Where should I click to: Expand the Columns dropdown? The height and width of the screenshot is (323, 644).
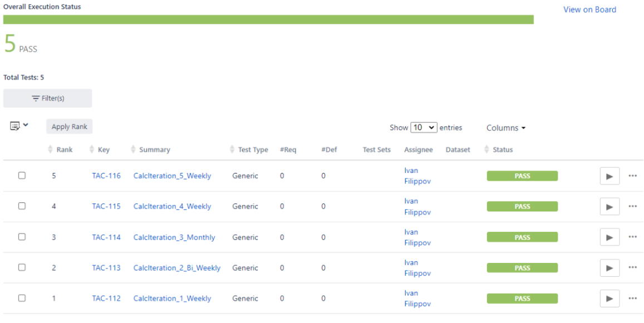tap(505, 128)
